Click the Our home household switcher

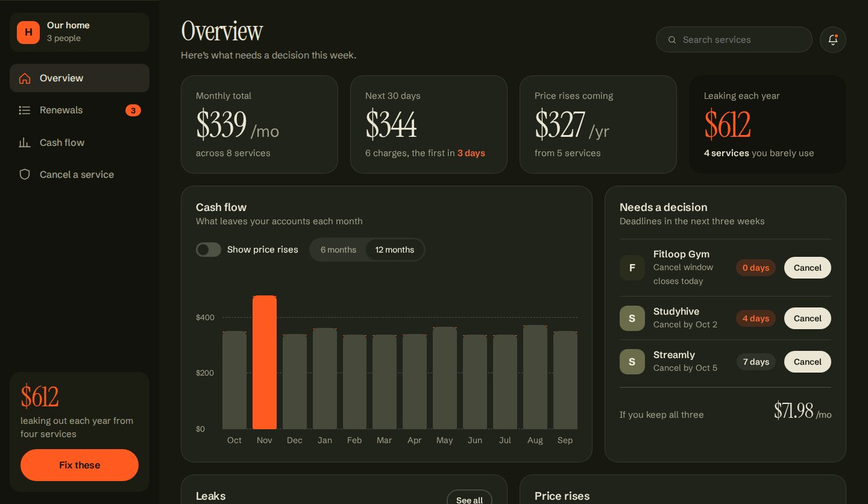[80, 32]
